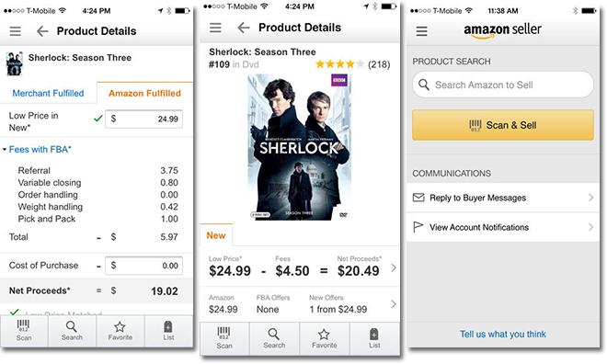Open hamburger menu on amazon seller home screen
607x364 pixels.
(421, 31)
